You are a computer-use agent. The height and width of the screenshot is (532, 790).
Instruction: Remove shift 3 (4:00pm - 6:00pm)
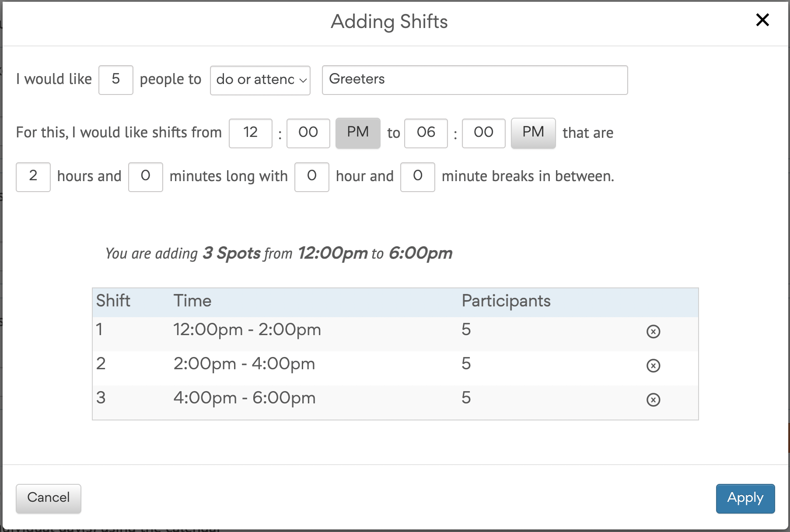coord(653,400)
